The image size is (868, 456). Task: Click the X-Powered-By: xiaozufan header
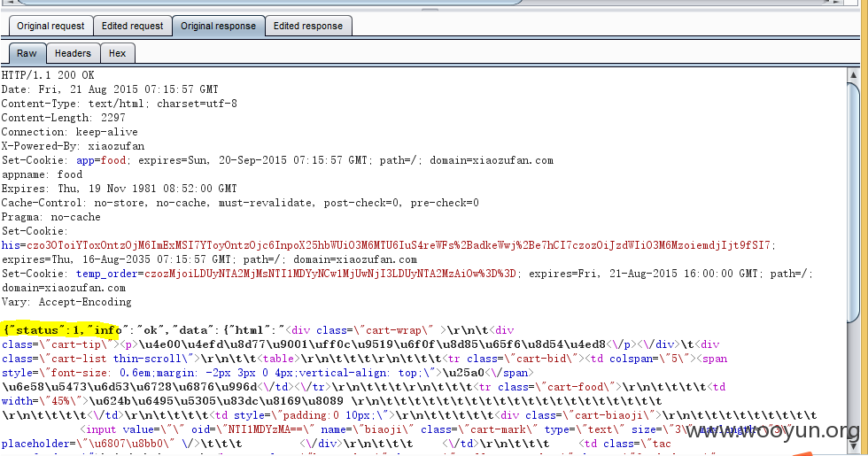point(73,146)
